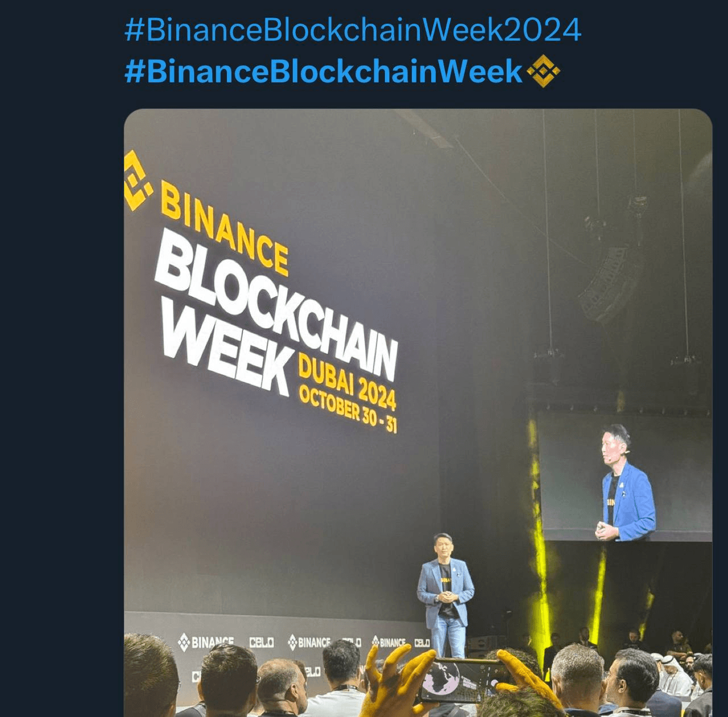Click the yellow BINANCE word on the big screen

pyautogui.click(x=224, y=229)
